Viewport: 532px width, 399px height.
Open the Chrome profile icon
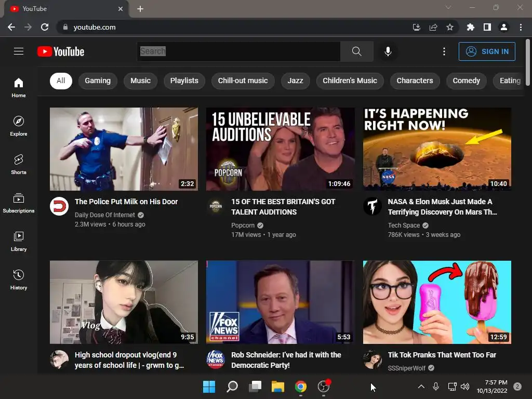click(x=503, y=27)
